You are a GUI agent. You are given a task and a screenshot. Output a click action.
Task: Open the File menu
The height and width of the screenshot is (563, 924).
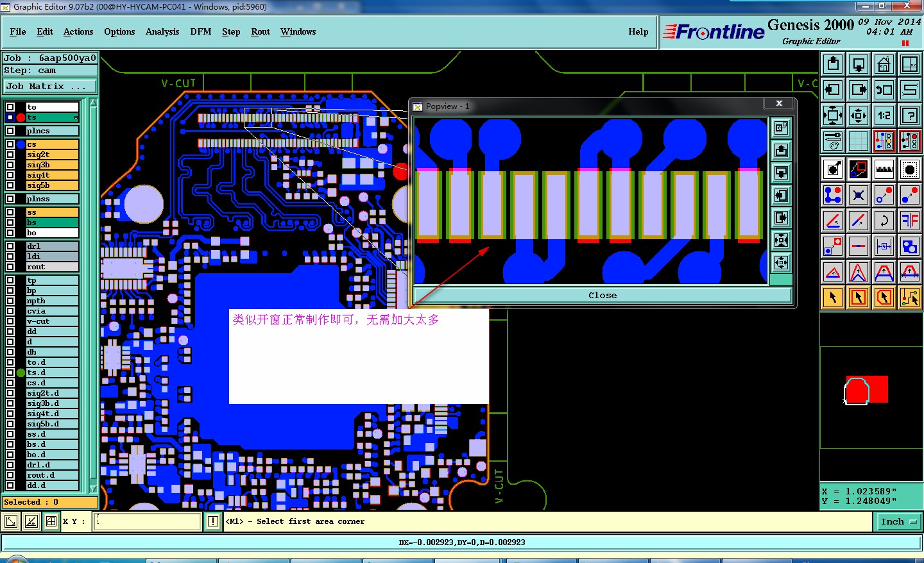(x=18, y=31)
